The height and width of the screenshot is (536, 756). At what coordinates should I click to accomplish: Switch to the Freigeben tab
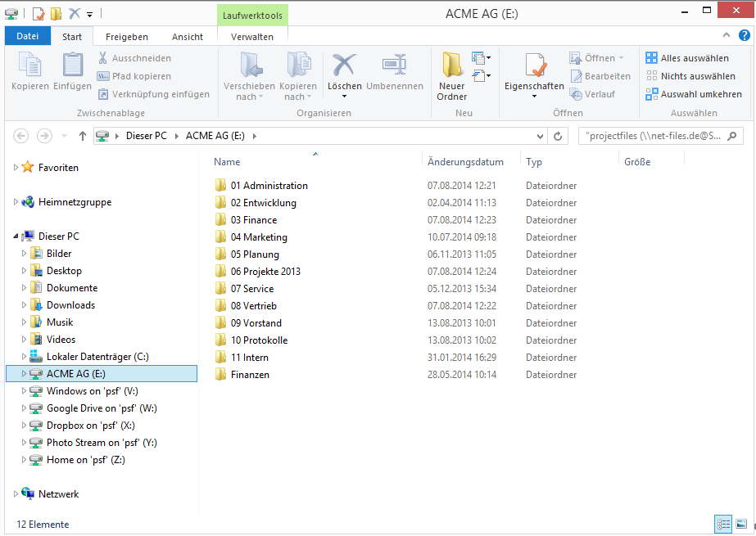click(127, 37)
